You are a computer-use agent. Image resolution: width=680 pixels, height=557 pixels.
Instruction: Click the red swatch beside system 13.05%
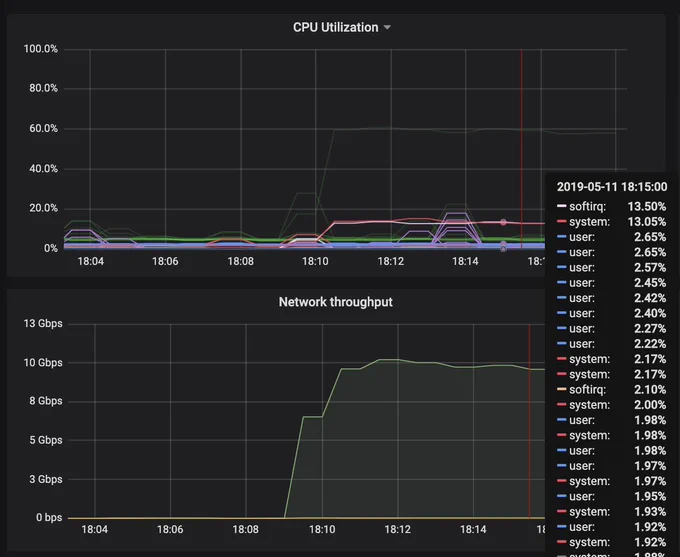tap(562, 221)
